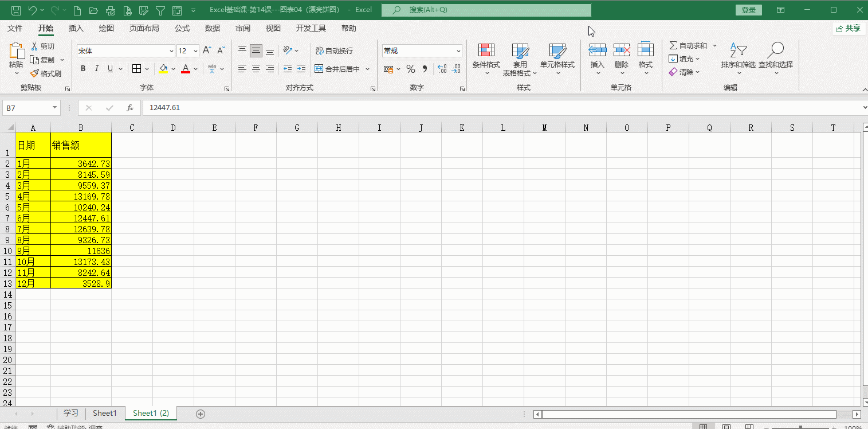Screen dimensions: 868x429
Task: Toggle underline formatting
Action: (110, 69)
